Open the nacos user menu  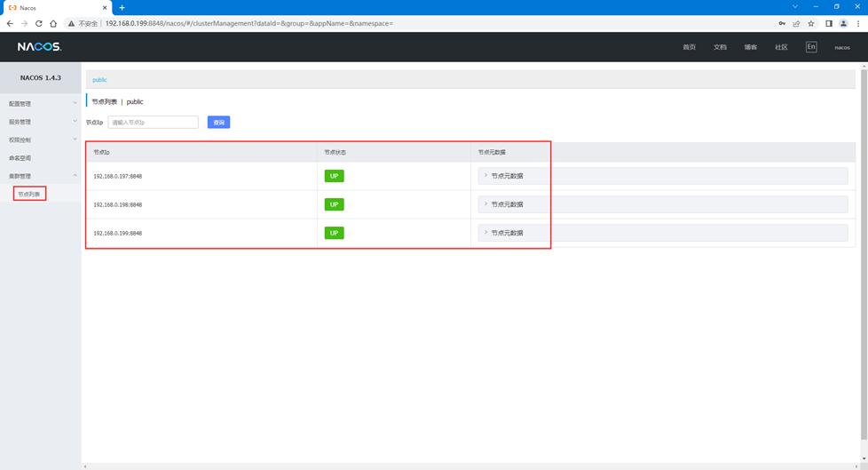[842, 48]
